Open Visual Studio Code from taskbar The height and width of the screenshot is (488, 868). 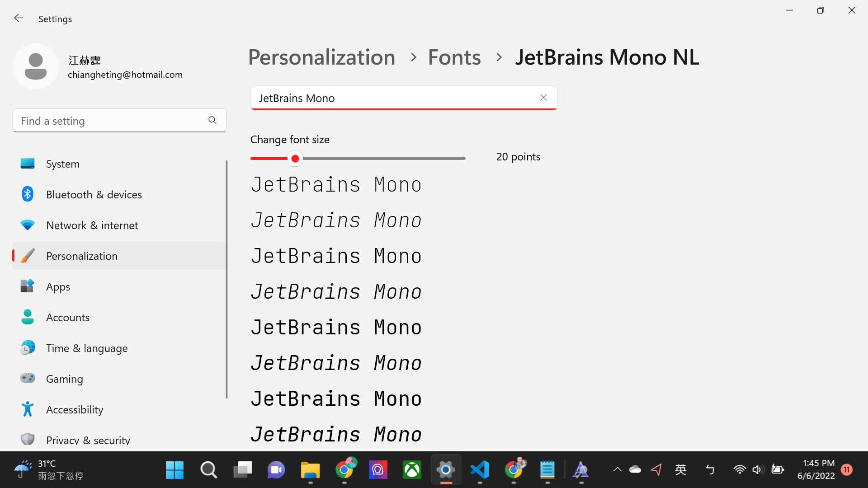(480, 470)
